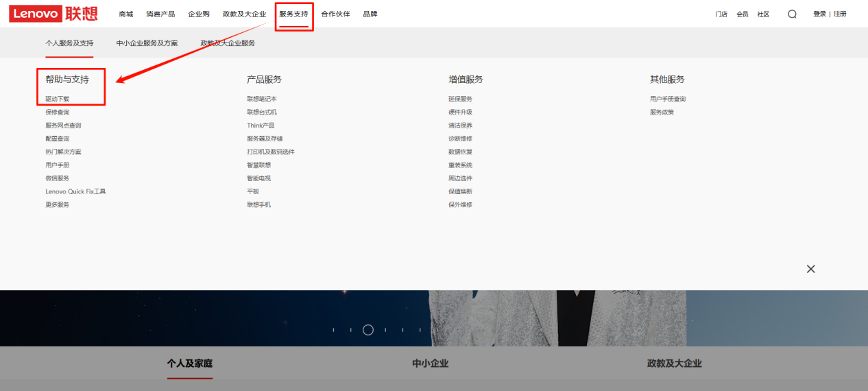Open the 平板 link
Screen dimensions: 868x391
click(253, 191)
